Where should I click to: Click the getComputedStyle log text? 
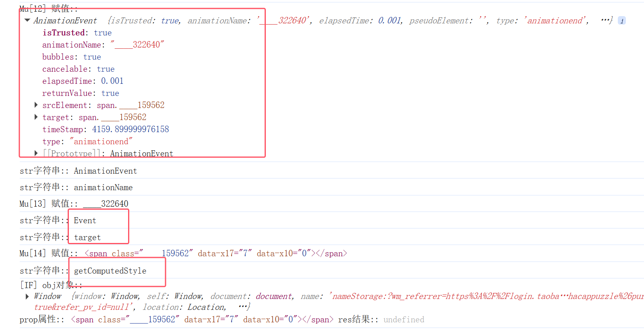110,271
